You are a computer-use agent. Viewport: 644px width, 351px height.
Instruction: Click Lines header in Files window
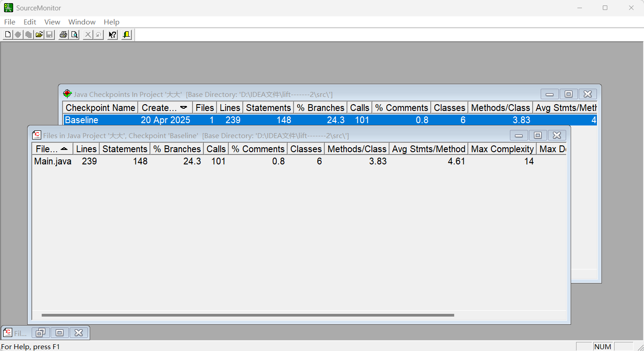click(x=87, y=149)
